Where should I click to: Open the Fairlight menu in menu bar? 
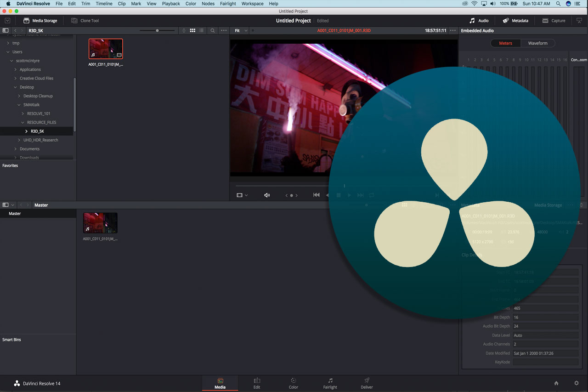228,4
